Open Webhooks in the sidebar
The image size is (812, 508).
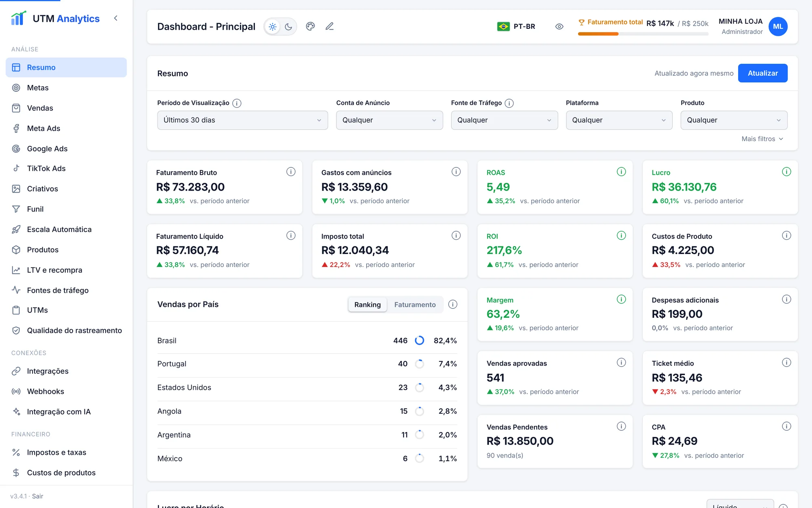(x=66, y=391)
